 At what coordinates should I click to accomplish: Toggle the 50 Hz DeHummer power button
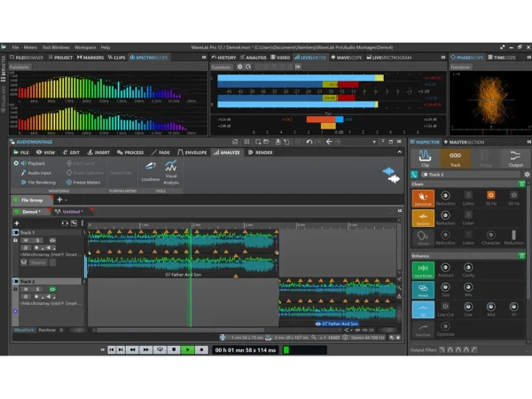(x=490, y=195)
